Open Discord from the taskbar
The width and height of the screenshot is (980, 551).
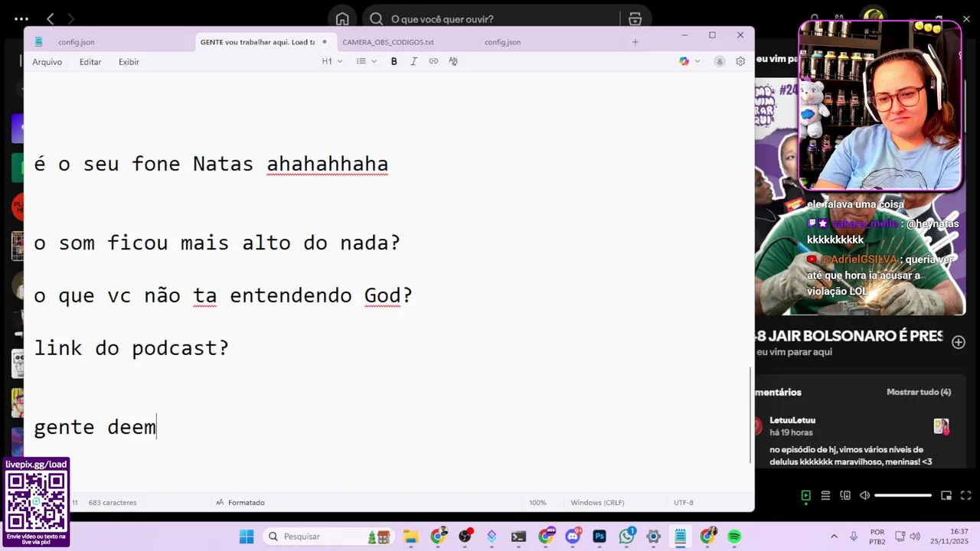point(573,536)
